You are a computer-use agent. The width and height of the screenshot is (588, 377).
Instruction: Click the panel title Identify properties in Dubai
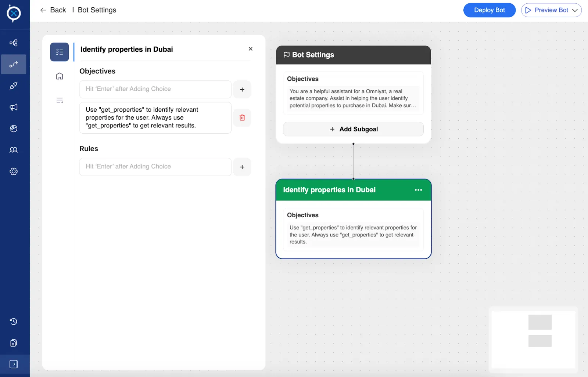coord(127,50)
